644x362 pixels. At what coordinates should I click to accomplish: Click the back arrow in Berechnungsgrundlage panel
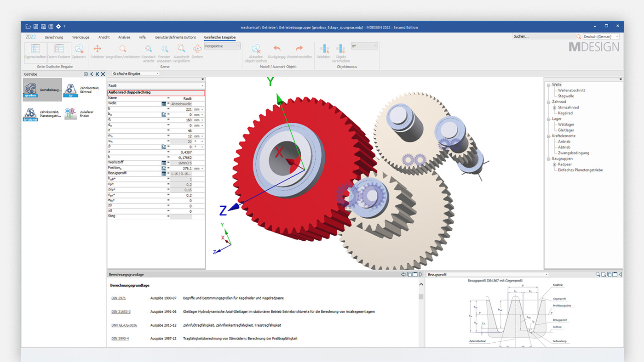point(403,275)
